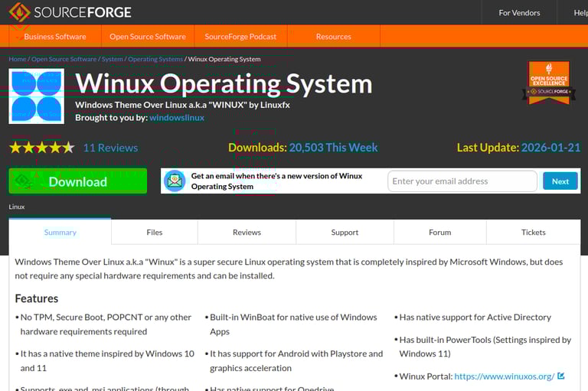
Task: Open Open Source Software menu
Action: [x=148, y=37]
